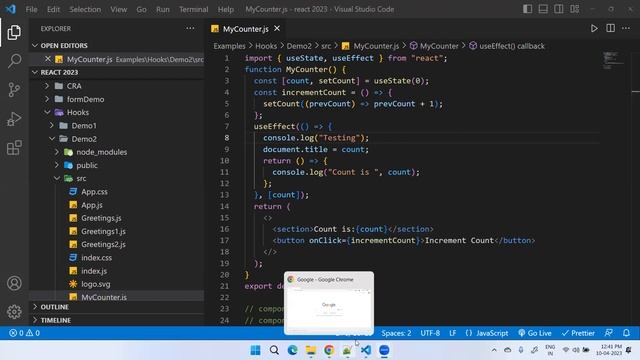Image resolution: width=640 pixels, height=360 pixels.
Task: Open the Run menu
Action: coord(162,9)
